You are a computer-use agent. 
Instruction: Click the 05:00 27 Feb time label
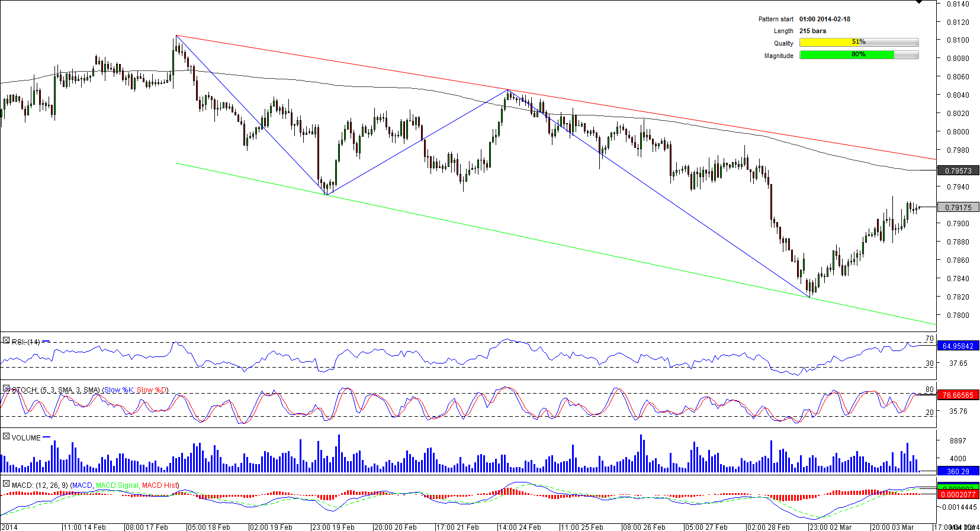click(706, 527)
